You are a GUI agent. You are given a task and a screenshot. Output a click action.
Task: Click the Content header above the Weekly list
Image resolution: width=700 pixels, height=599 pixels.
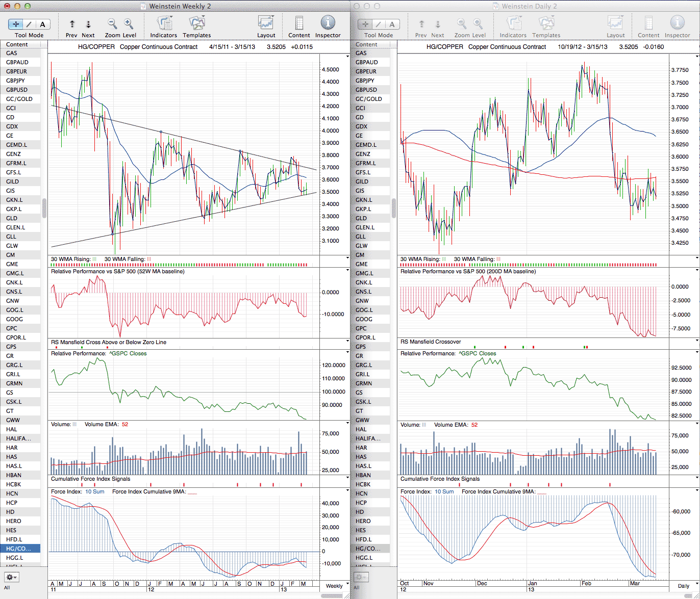tap(17, 44)
